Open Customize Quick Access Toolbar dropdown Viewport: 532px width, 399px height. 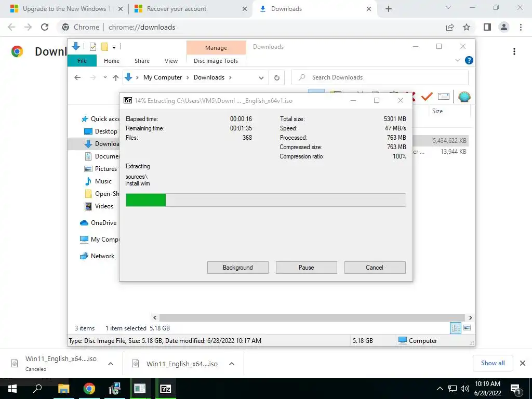pos(114,47)
